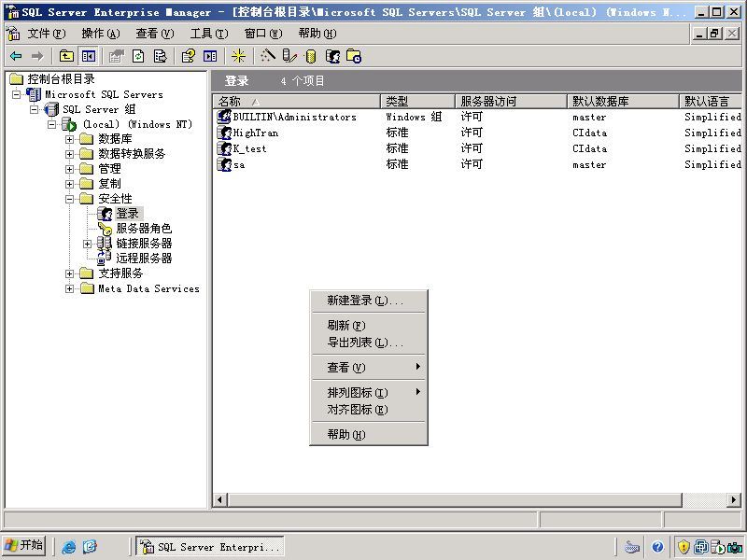Click the 开始 Start button

pos(24,546)
